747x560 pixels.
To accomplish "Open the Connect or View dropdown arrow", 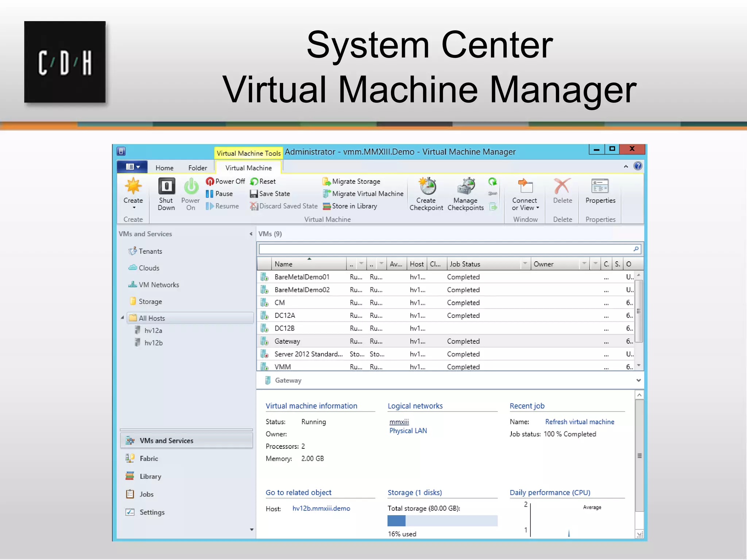I will pos(538,208).
